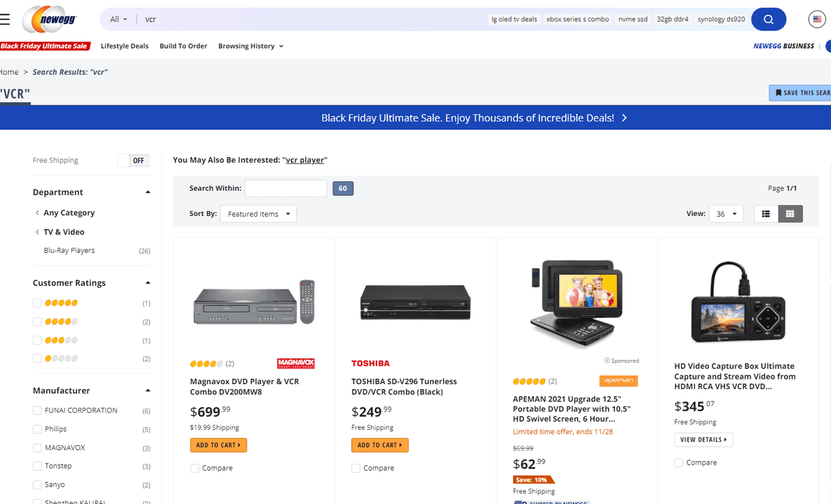Add the Toshiba DVD/VCR Combo to cart
This screenshot has height=504, width=831.
click(379, 445)
